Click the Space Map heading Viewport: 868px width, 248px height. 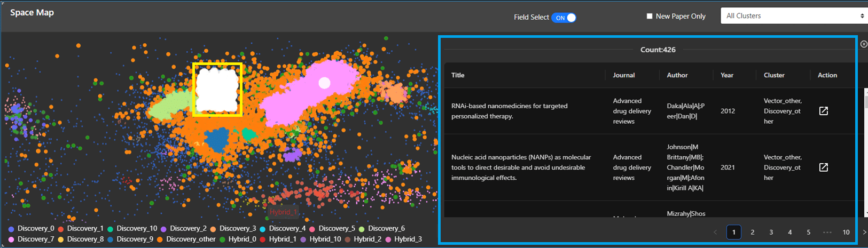click(32, 12)
